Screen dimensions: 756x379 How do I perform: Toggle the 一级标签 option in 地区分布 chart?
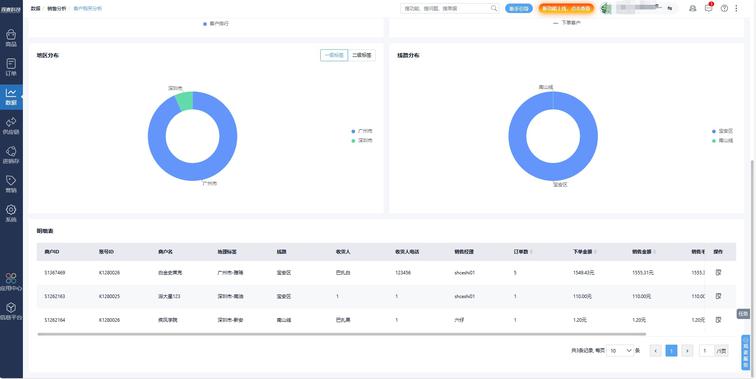[334, 55]
